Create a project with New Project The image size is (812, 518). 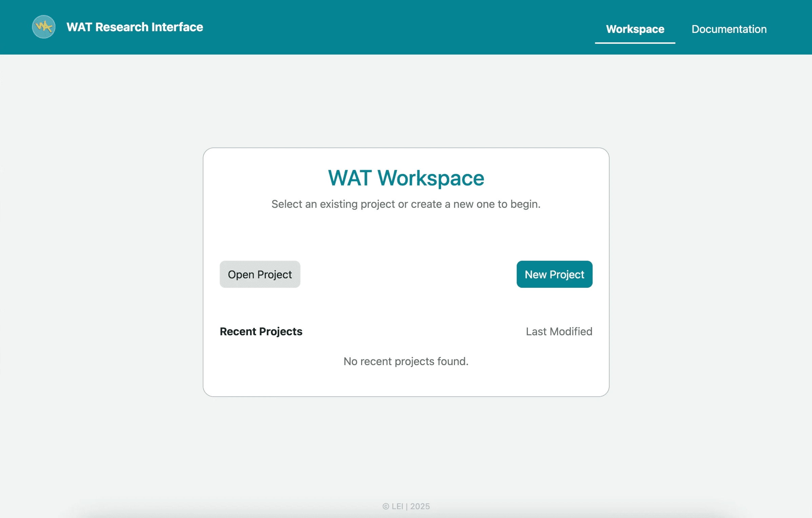pyautogui.click(x=554, y=274)
